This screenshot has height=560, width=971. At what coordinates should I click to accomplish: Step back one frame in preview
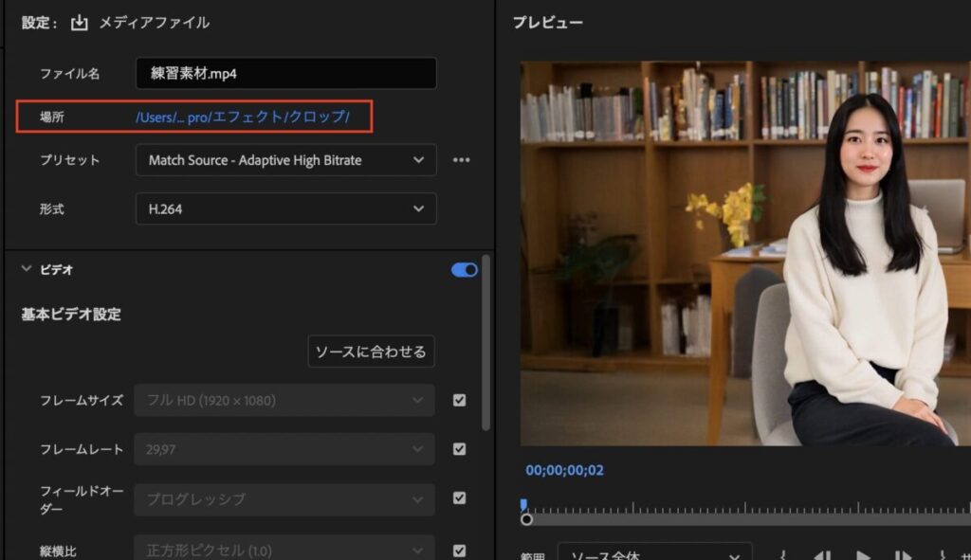pyautogui.click(x=823, y=556)
